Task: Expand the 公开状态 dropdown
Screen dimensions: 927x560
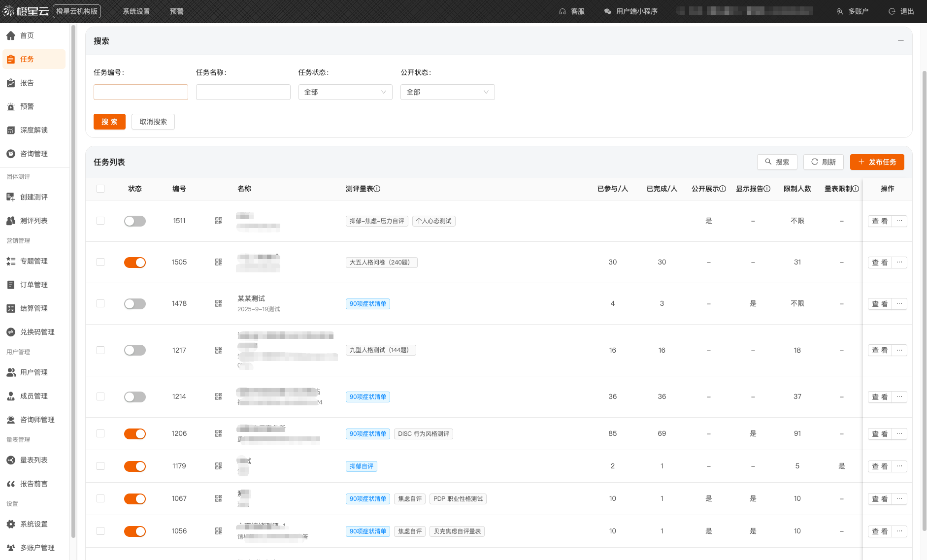Action: point(447,92)
